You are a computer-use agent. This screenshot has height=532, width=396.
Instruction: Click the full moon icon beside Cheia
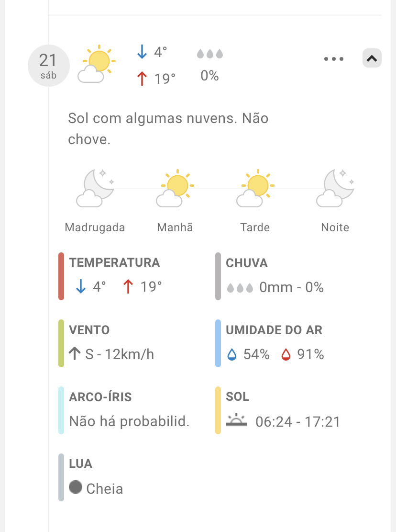[76, 487]
